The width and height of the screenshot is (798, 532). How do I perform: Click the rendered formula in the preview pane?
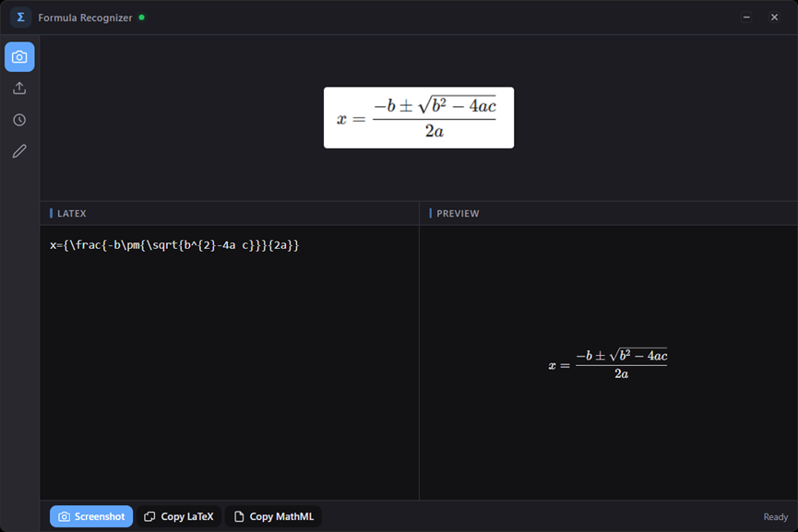(608, 364)
